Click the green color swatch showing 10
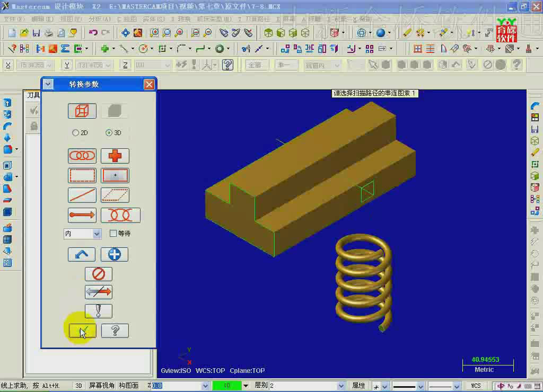The image size is (543, 392). click(x=227, y=386)
